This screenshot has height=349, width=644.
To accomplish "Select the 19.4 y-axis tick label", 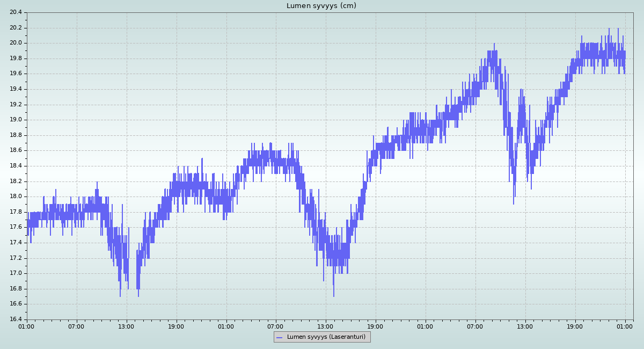I will [x=16, y=89].
